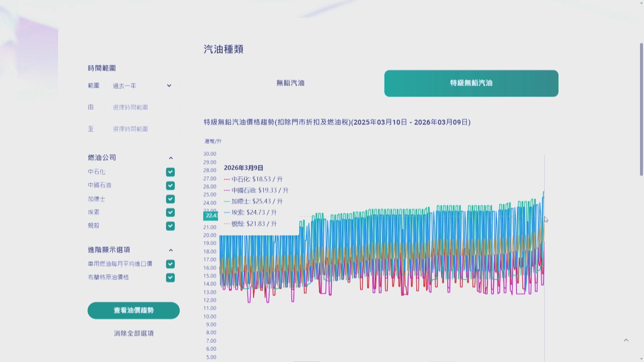The image size is (644, 362).
Task: Select the 特級無鉛汽油 tab
Action: pyautogui.click(x=471, y=83)
